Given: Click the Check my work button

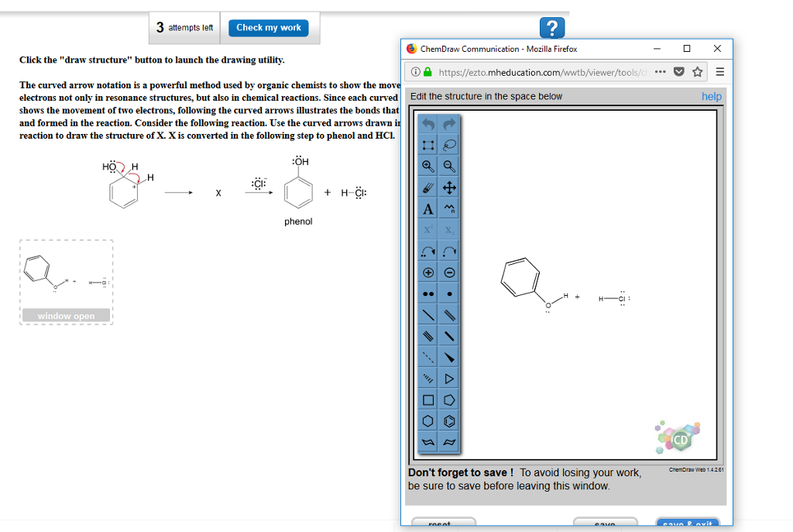Looking at the screenshot, I should [x=269, y=27].
